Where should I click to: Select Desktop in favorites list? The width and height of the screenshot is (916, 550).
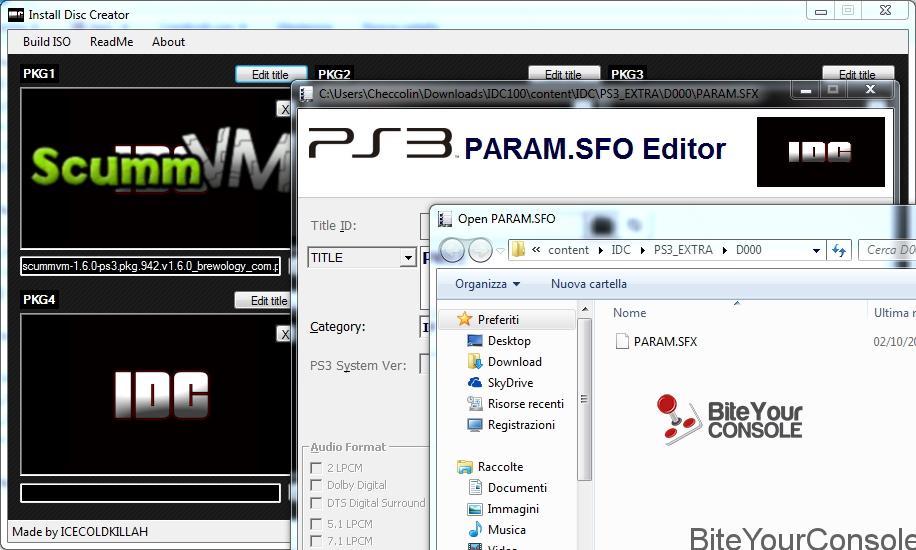tap(509, 341)
